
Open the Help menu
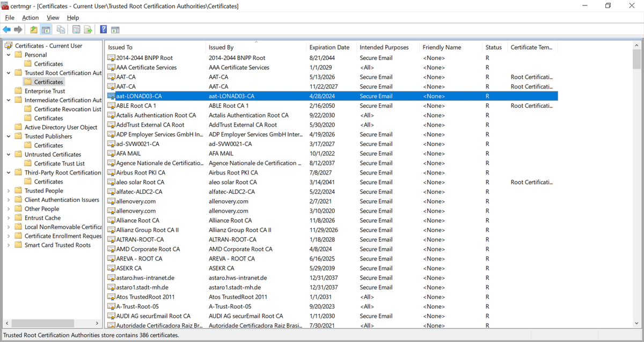tap(73, 18)
